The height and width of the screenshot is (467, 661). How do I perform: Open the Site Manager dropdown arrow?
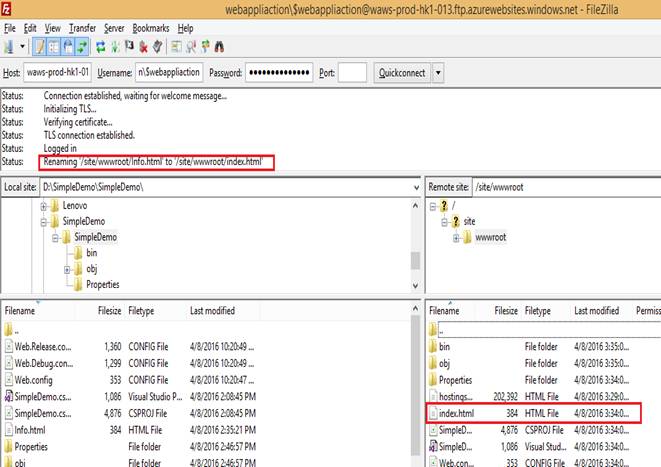click(22, 47)
